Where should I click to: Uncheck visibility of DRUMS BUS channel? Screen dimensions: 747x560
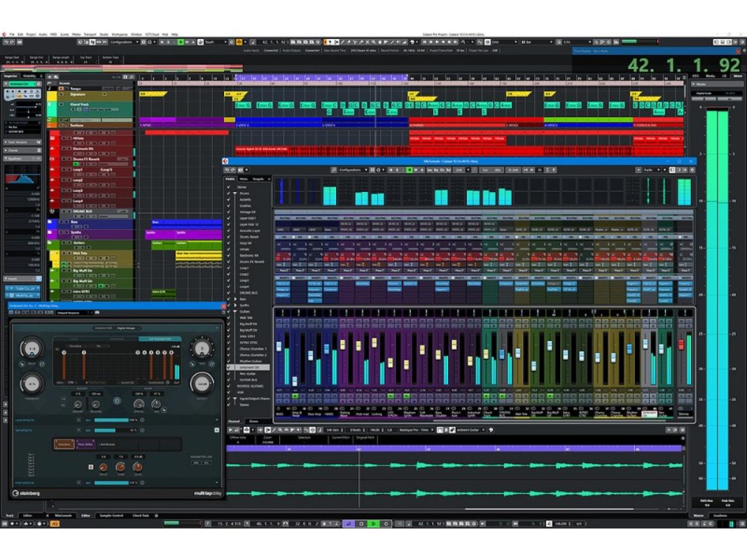(x=229, y=293)
